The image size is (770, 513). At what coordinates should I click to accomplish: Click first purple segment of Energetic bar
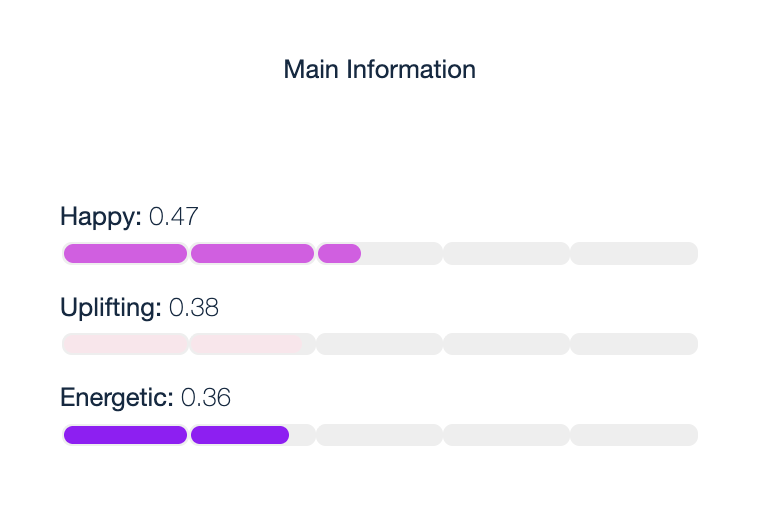[125, 435]
